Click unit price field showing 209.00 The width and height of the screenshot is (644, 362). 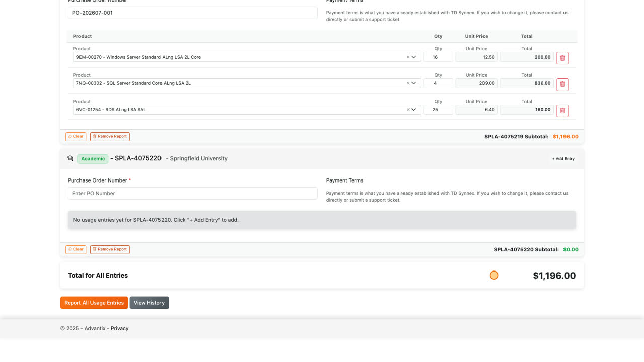(x=476, y=83)
